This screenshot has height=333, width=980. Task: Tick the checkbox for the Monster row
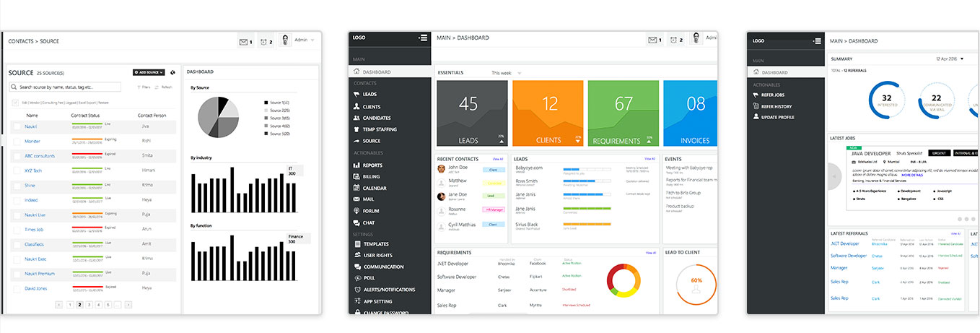[x=17, y=142]
